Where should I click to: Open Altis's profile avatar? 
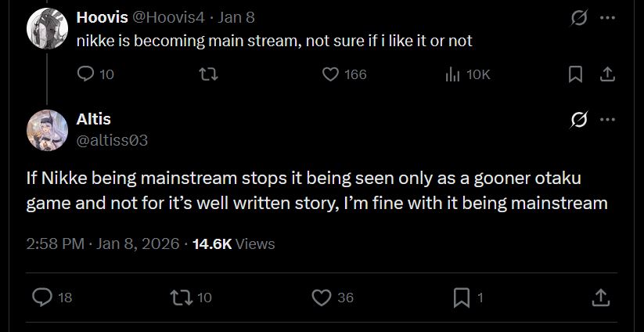click(47, 130)
